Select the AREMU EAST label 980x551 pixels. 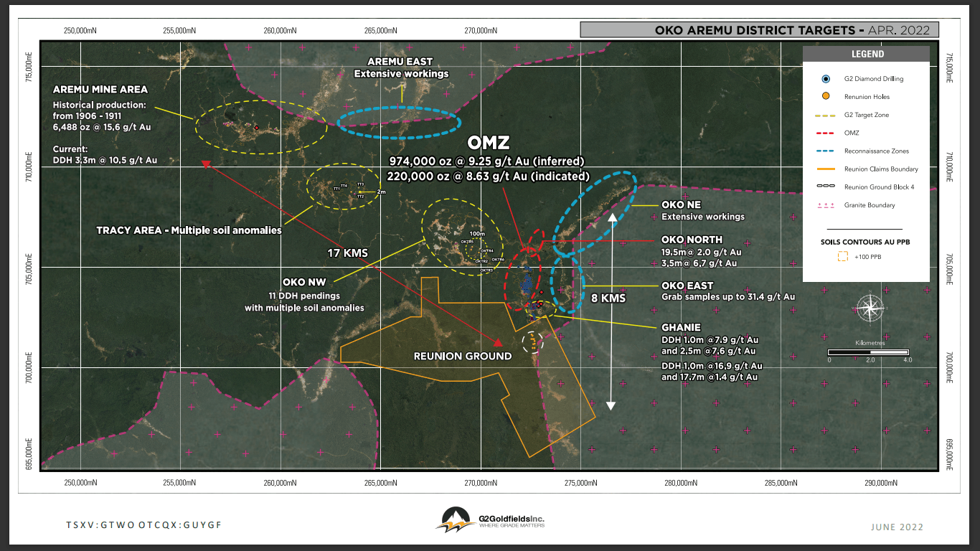click(400, 62)
